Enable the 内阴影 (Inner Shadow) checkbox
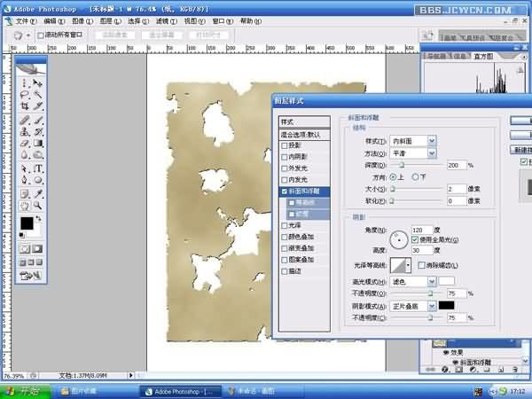532x399 pixels. [x=285, y=157]
